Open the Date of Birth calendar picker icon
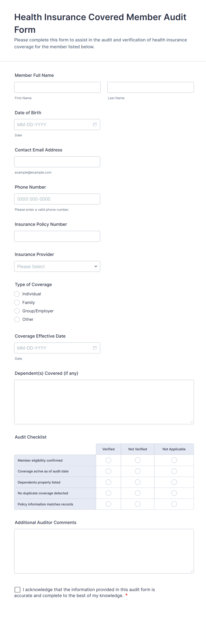The width and height of the screenshot is (206, 644). click(95, 124)
